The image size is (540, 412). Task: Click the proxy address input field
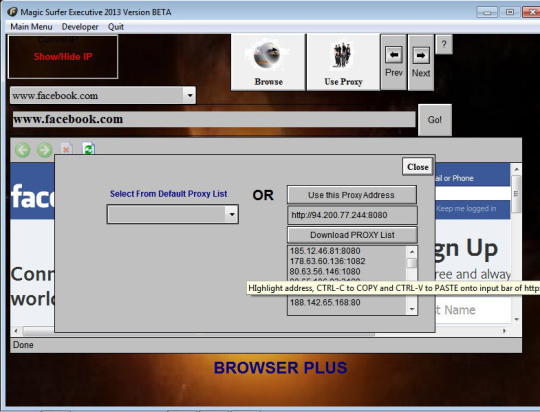click(x=352, y=215)
